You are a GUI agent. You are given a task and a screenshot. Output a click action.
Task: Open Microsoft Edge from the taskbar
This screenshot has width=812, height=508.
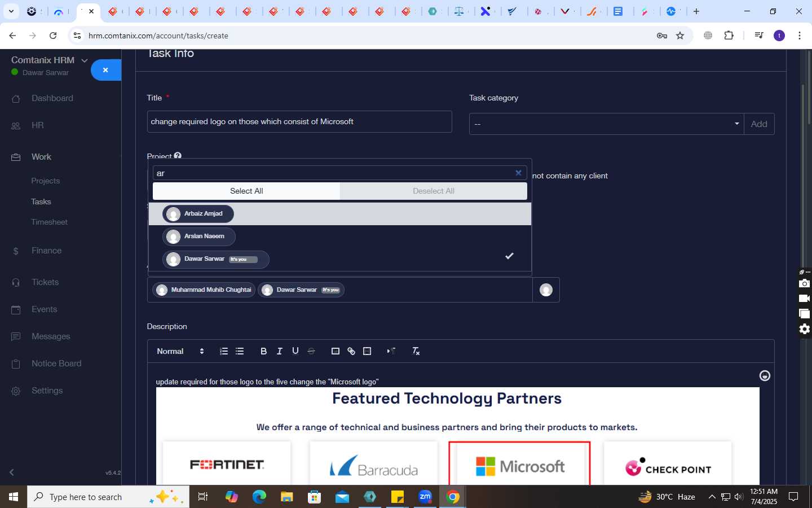tap(259, 497)
